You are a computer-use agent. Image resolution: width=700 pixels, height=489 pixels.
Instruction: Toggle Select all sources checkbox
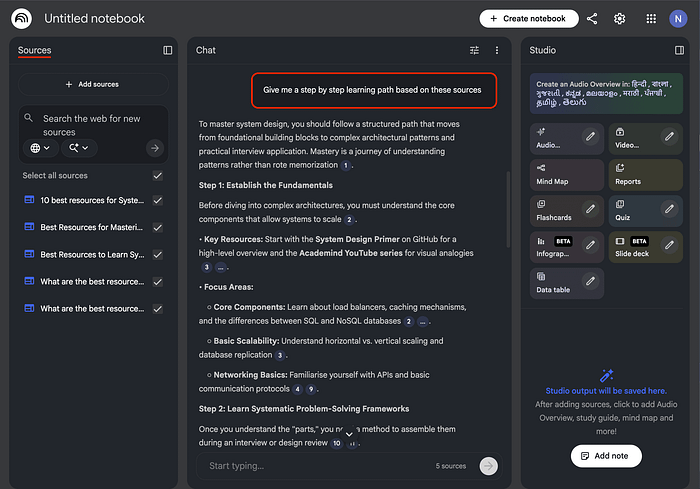click(157, 176)
